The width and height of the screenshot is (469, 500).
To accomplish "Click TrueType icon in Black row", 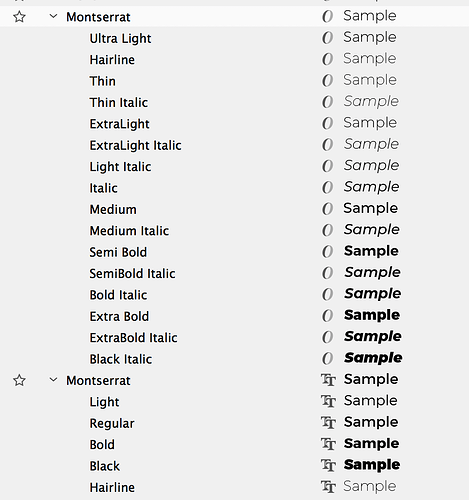I will pyautogui.click(x=328, y=465).
